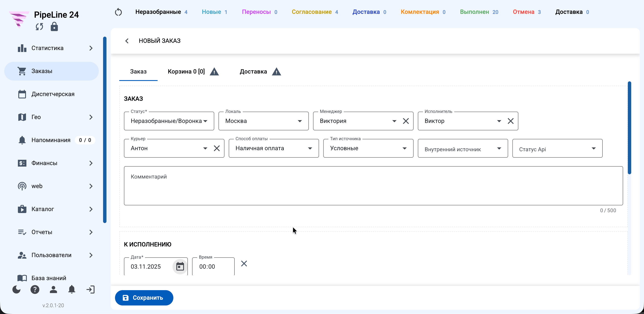Open the Локаль Москва dropdown
The width and height of the screenshot is (644, 314).
(x=263, y=121)
